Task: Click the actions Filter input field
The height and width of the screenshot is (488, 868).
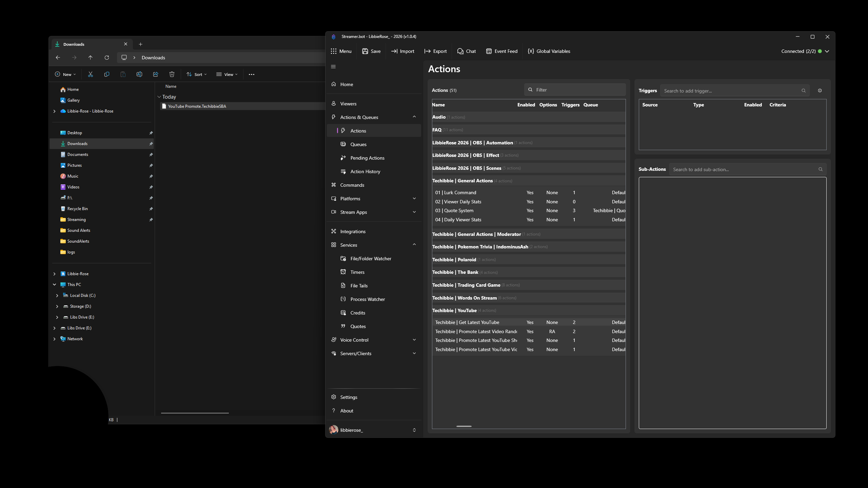Action: pos(575,90)
